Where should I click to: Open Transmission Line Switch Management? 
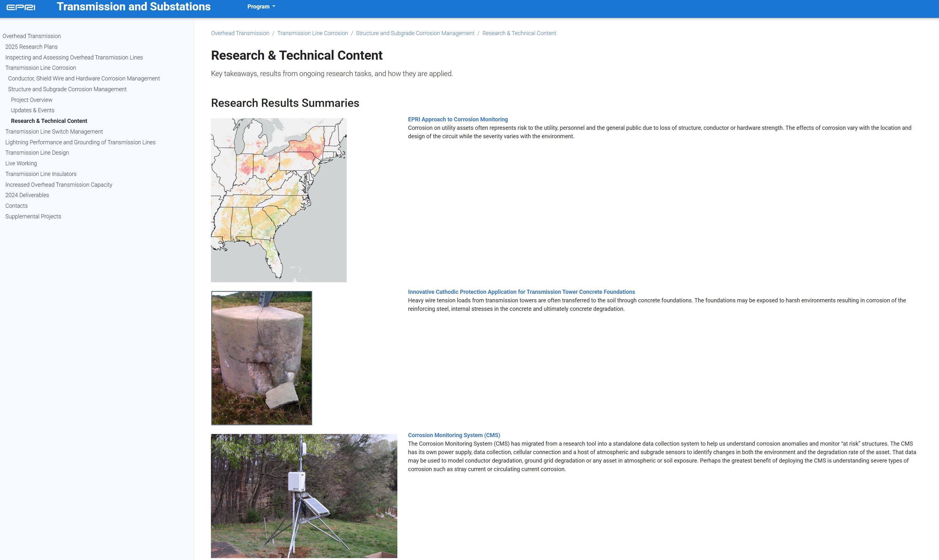click(54, 131)
